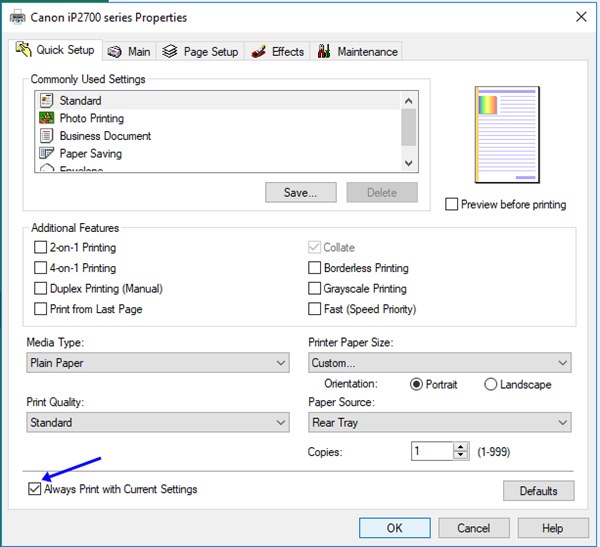Confirm with the OK button

tap(395, 528)
